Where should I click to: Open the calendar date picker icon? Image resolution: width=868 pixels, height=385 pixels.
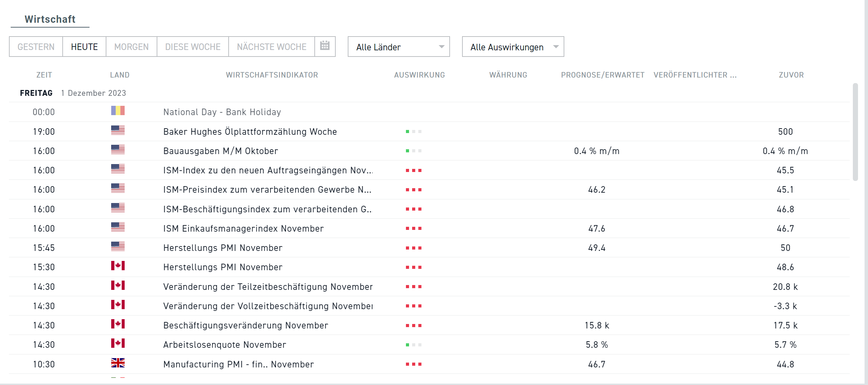click(324, 45)
